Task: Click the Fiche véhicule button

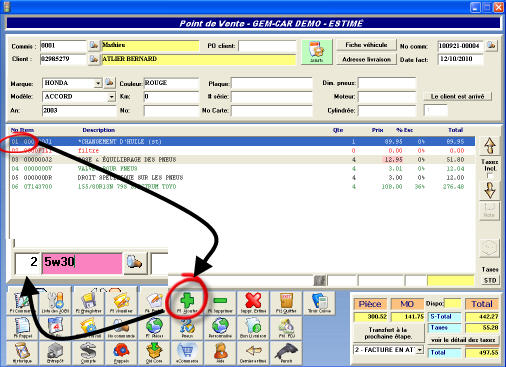Action: point(366,45)
